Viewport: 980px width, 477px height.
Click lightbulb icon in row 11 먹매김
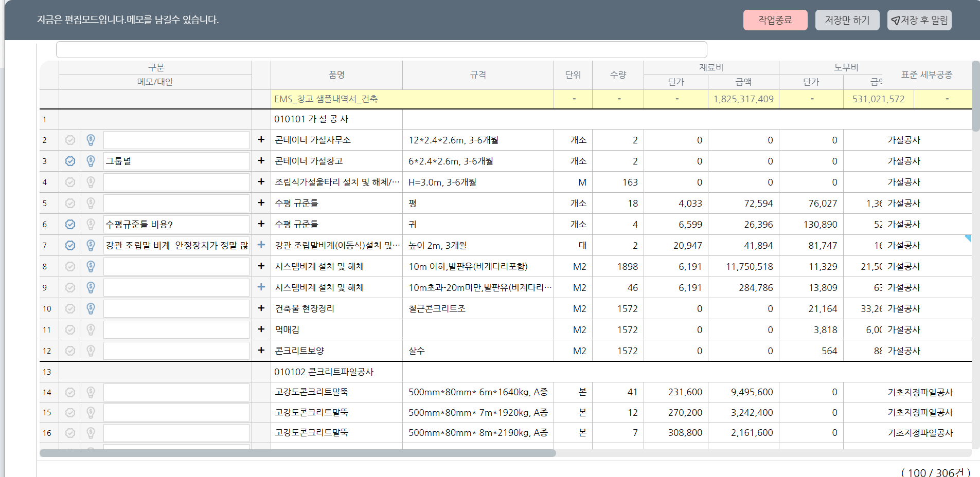(91, 329)
